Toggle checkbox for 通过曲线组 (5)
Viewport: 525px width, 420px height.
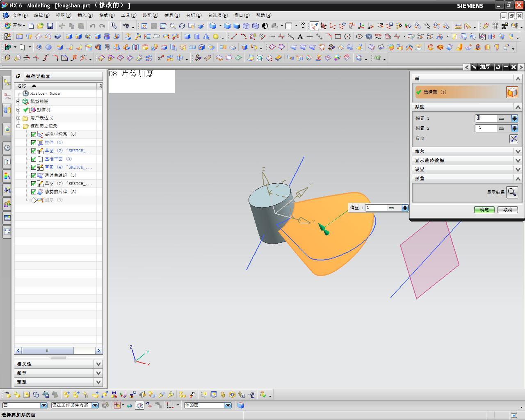[34, 176]
